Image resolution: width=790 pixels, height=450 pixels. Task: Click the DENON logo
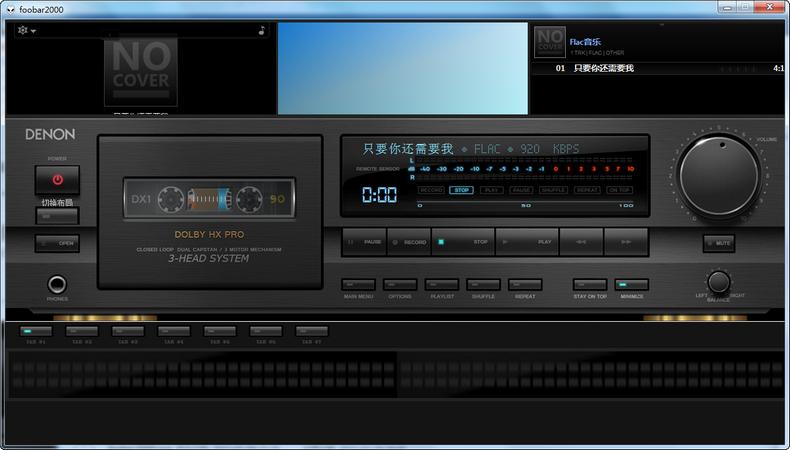(50, 134)
